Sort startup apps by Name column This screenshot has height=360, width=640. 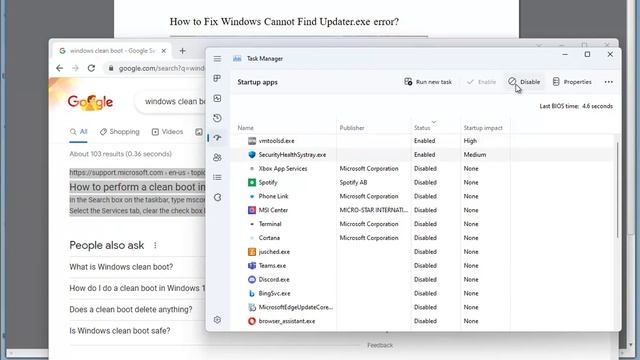pos(246,128)
